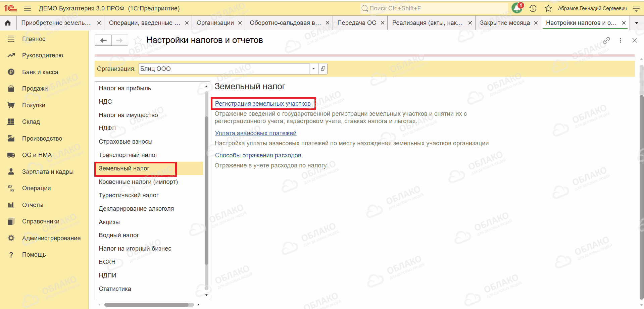Open the Отчеты section
This screenshot has height=309, width=644.
[x=33, y=205]
